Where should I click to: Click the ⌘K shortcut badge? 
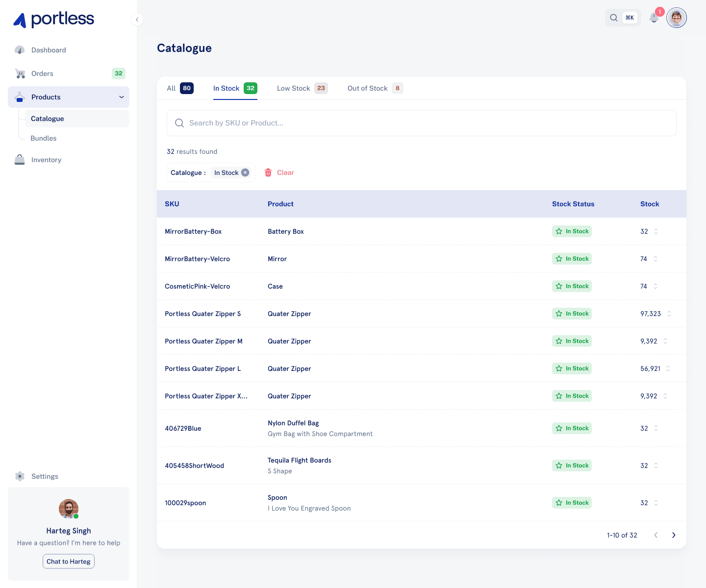point(630,18)
